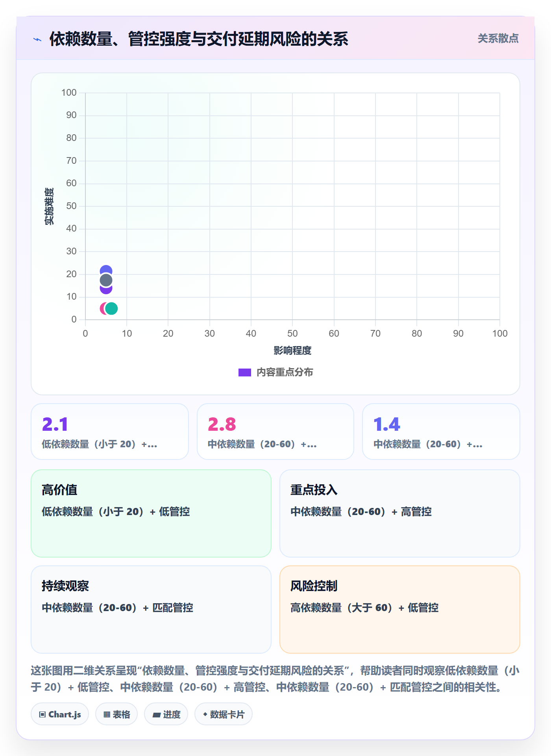
Task: Click the 表格 tag label
Action: (x=121, y=715)
